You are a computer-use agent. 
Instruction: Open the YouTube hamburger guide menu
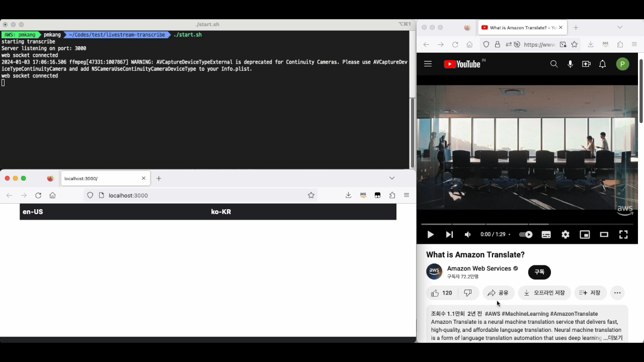(428, 64)
